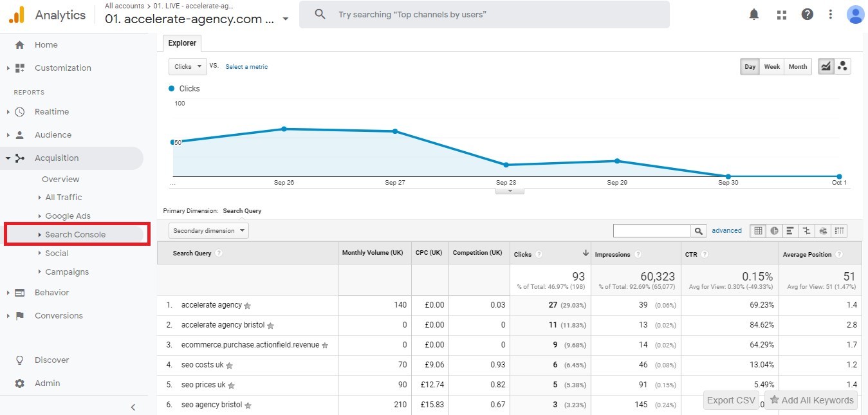Viewport: 868px width, 415px height.
Task: Click help icon next to Impressions header
Action: (638, 254)
